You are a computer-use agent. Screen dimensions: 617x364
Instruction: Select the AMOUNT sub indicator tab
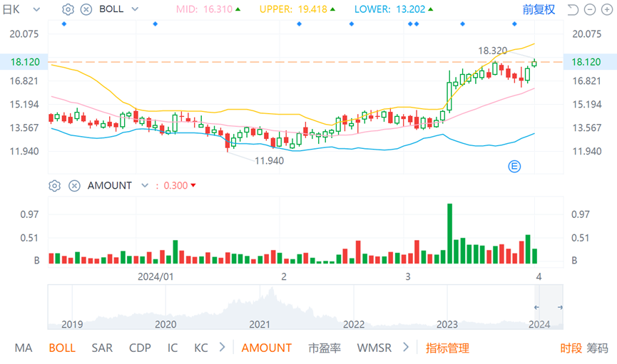coord(266,348)
